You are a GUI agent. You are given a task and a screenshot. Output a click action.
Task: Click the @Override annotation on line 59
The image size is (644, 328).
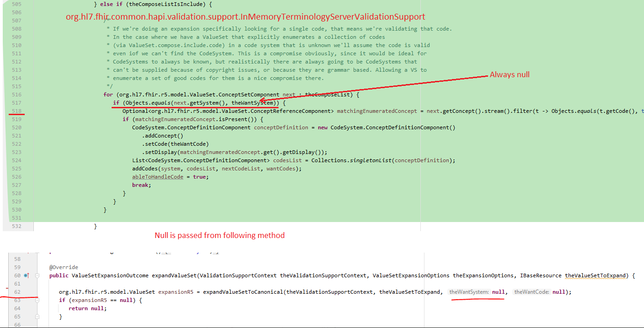pyautogui.click(x=64, y=266)
